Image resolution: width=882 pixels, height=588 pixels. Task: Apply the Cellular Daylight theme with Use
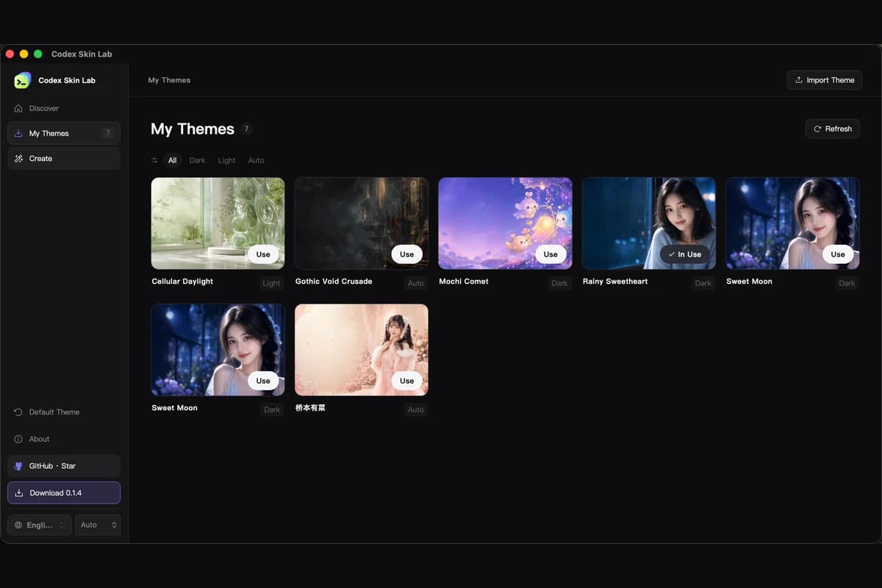[263, 254]
